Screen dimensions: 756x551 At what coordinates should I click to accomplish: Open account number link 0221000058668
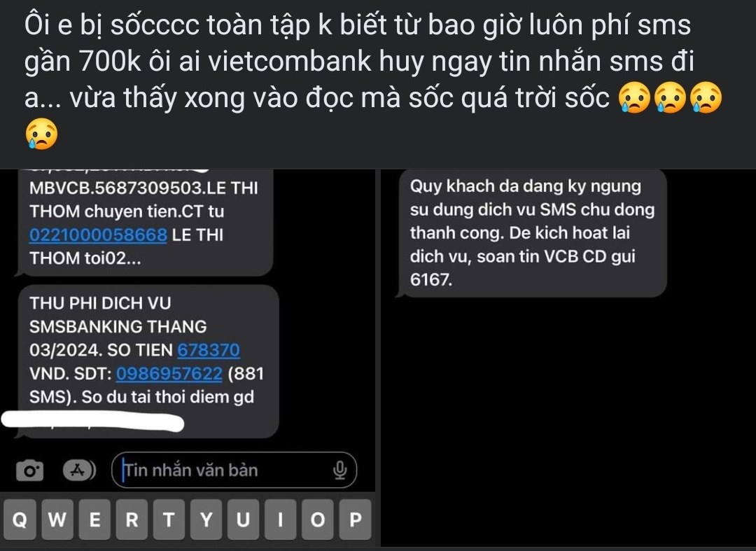(98, 235)
